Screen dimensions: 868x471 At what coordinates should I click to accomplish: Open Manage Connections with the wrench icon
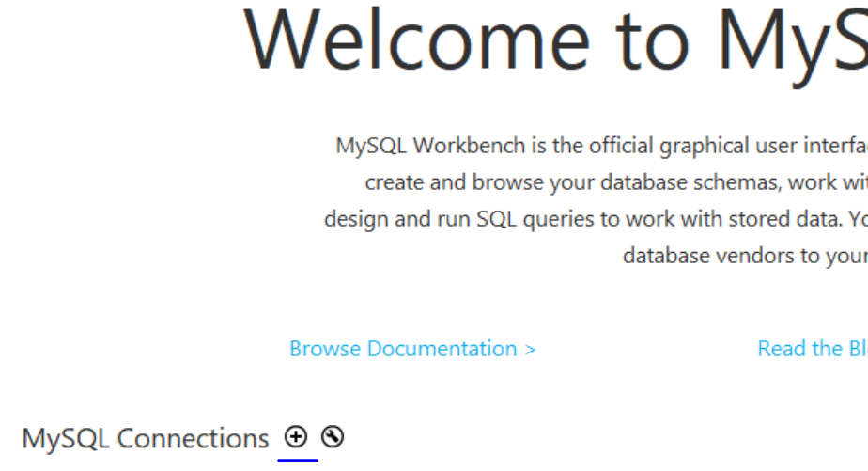pos(333,437)
